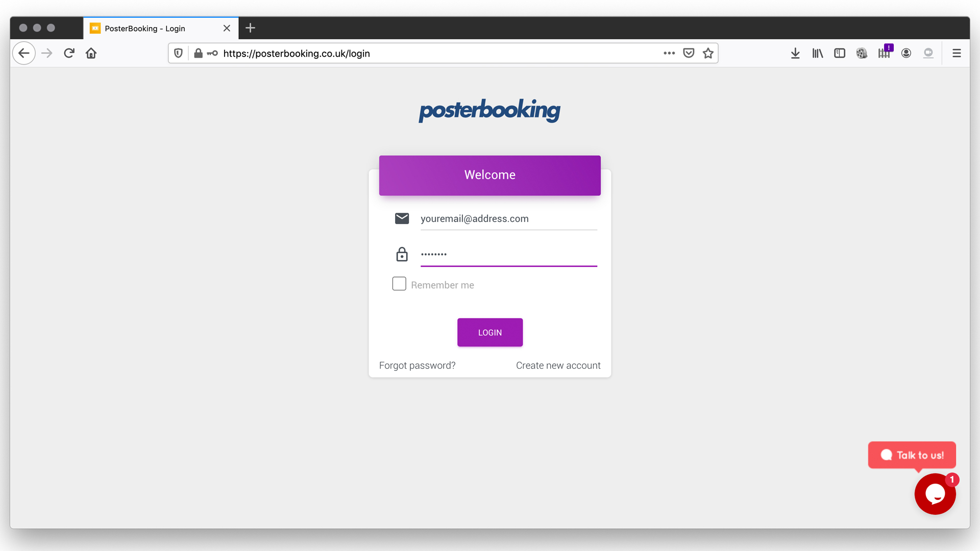Click the padlock site security icon

[x=198, y=53]
